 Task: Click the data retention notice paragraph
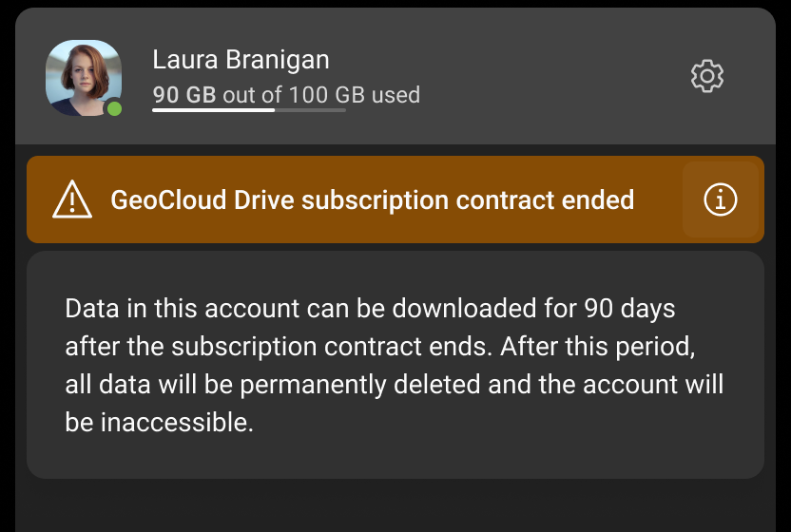click(x=395, y=366)
